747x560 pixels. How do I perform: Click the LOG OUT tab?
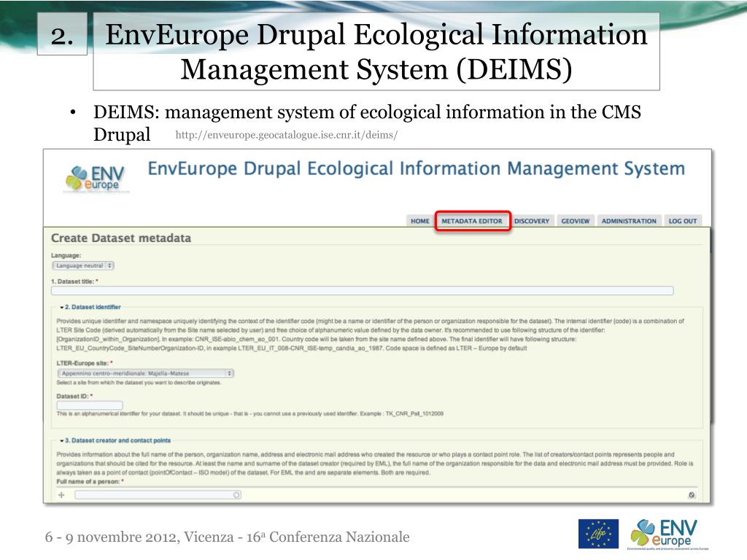tap(683, 221)
